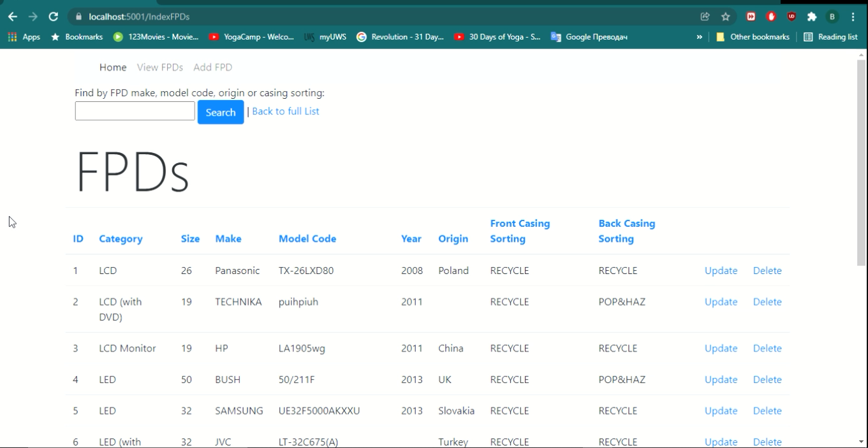This screenshot has height=448, width=868.
Task: Open the Add FPD nav item
Action: (212, 68)
